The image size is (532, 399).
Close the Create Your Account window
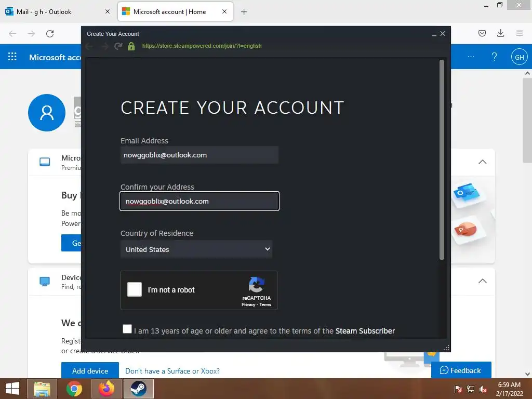pyautogui.click(x=443, y=34)
